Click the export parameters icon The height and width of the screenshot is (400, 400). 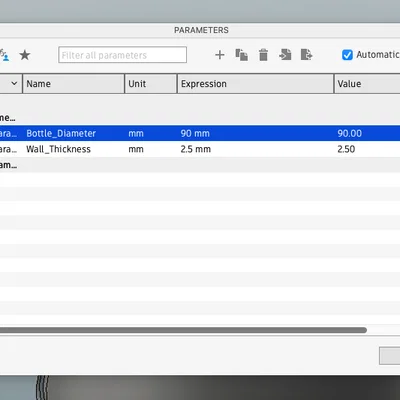pyautogui.click(x=306, y=54)
